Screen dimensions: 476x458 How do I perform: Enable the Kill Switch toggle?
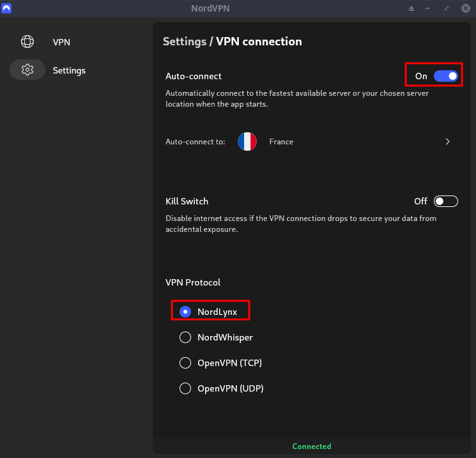[x=445, y=201]
